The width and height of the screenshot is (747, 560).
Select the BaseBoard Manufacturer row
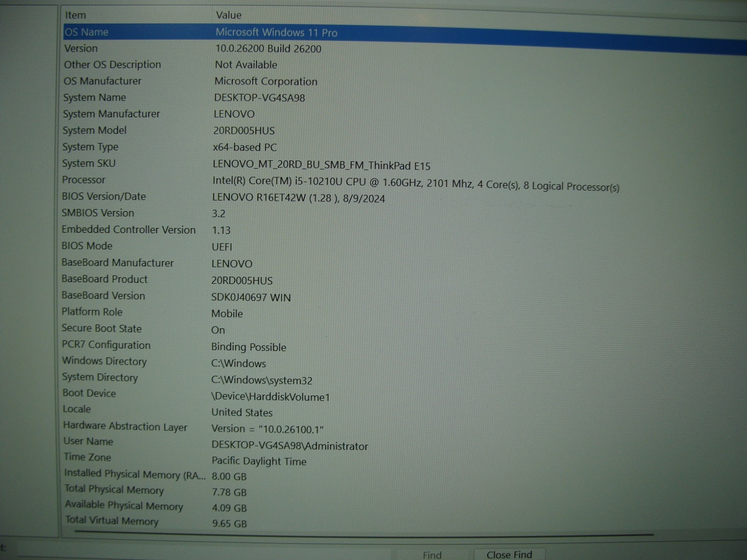tap(118, 263)
